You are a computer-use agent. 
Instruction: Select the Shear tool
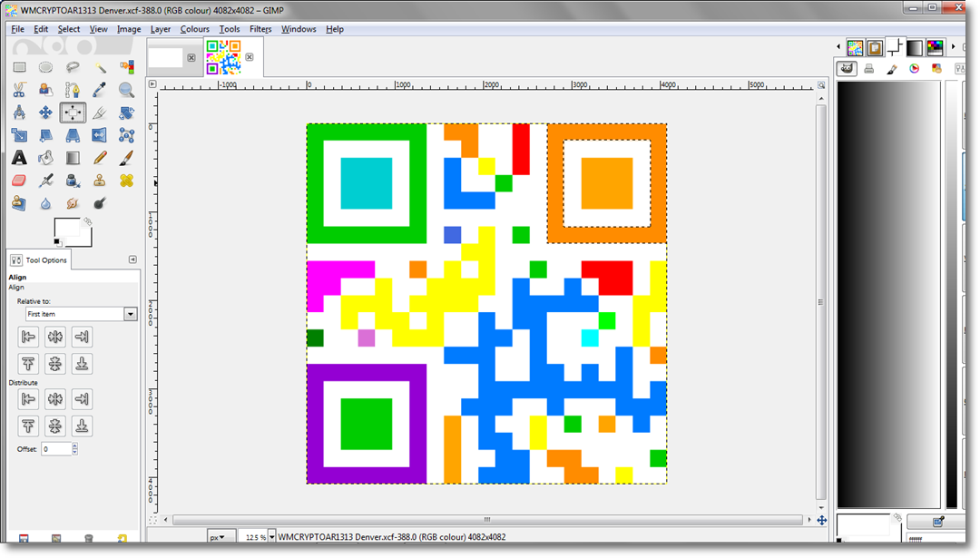45,135
